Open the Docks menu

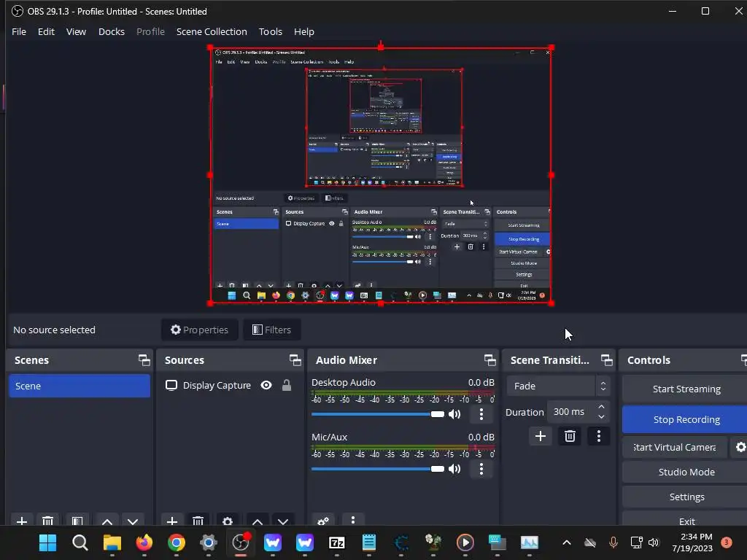pos(112,31)
